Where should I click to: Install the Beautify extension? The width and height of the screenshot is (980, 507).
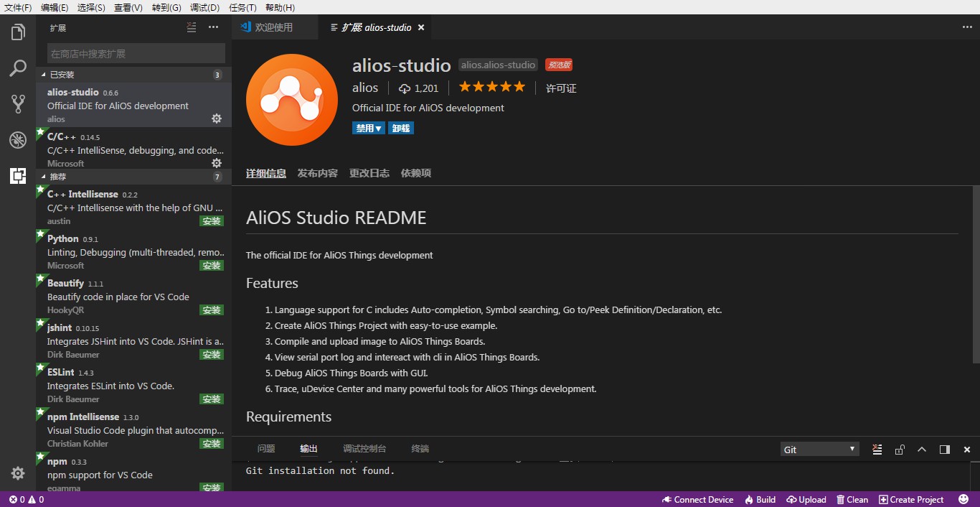point(212,310)
